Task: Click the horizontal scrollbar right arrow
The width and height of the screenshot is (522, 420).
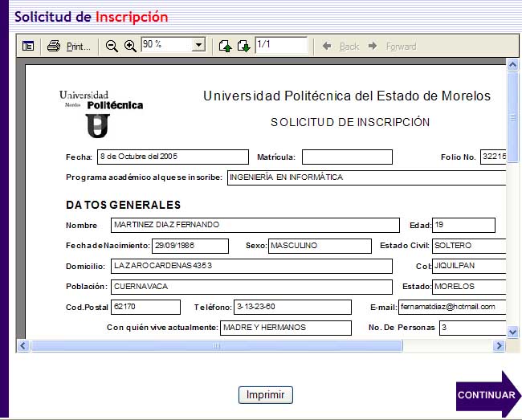Action: [x=500, y=345]
